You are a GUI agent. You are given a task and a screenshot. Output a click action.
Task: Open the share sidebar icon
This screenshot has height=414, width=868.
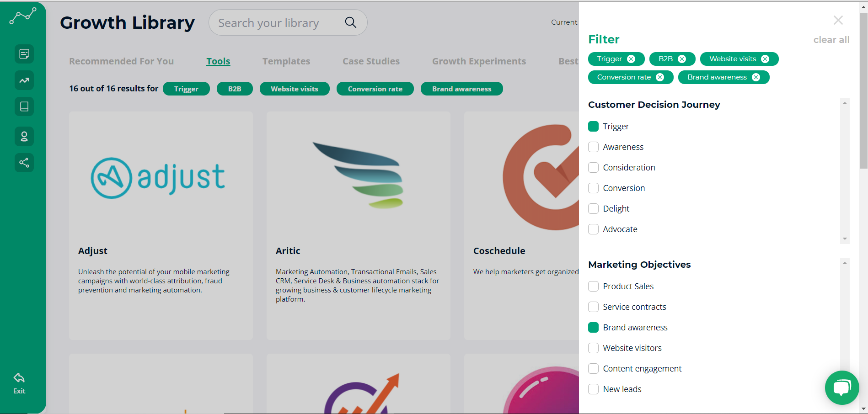pos(24,162)
